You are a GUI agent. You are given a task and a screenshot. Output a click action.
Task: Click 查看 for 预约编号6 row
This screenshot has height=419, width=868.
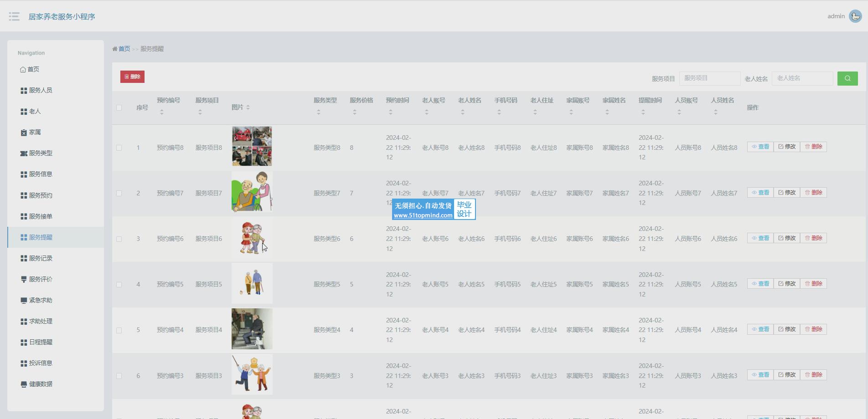click(760, 238)
